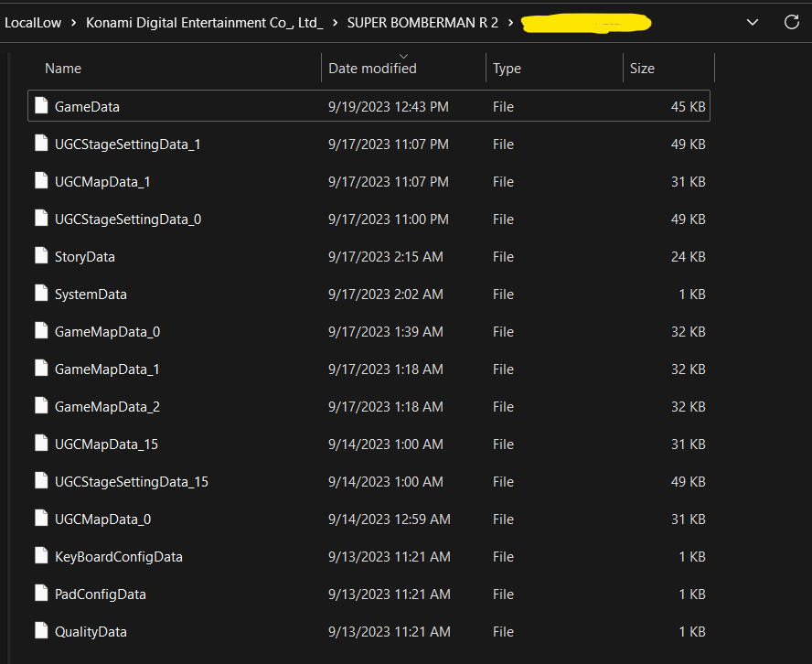Select the UGCStageSettingData_15 file

click(132, 481)
